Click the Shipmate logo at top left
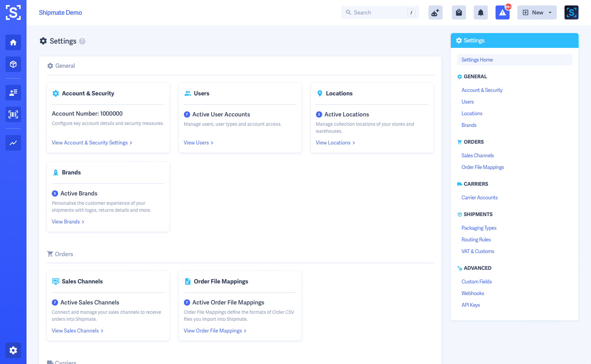Image resolution: width=591 pixels, height=364 pixels. tap(13, 12)
